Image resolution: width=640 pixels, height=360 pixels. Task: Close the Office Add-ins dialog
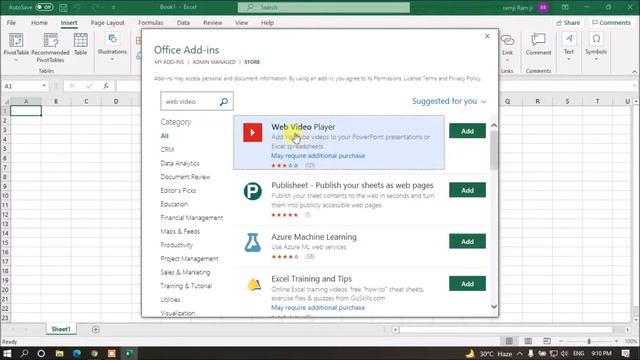[x=487, y=36]
